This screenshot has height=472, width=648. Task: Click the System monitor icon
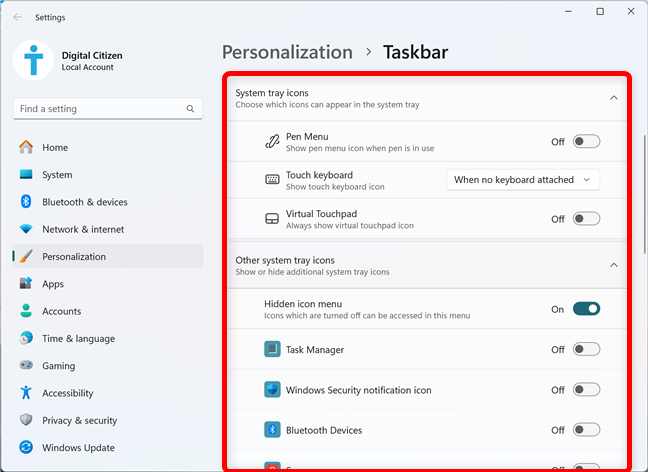[26, 174]
